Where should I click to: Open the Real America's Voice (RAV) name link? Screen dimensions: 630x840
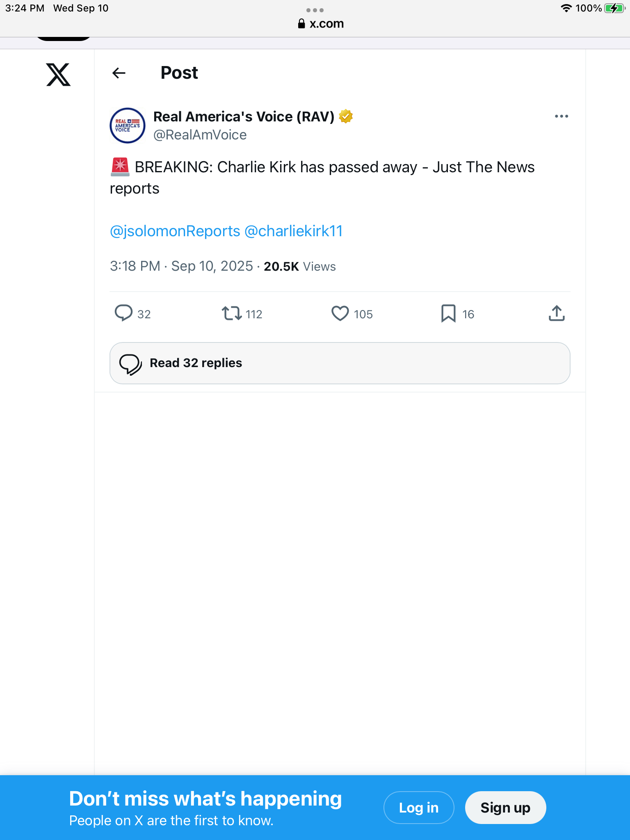coord(244,116)
